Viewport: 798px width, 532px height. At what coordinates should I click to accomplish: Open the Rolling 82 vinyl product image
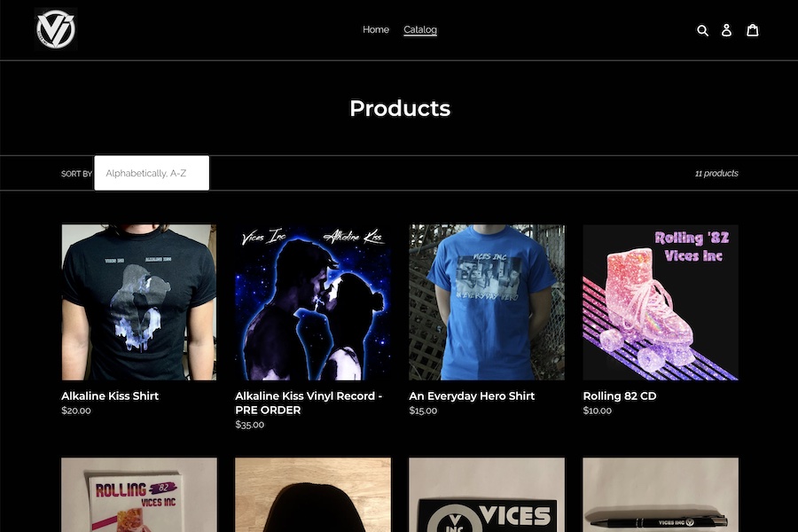pyautogui.click(x=137, y=494)
